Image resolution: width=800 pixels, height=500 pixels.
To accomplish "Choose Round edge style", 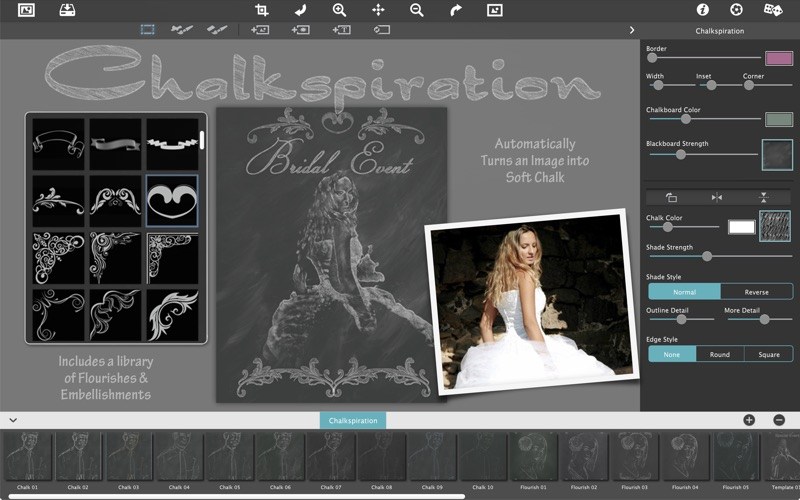I will coord(720,354).
